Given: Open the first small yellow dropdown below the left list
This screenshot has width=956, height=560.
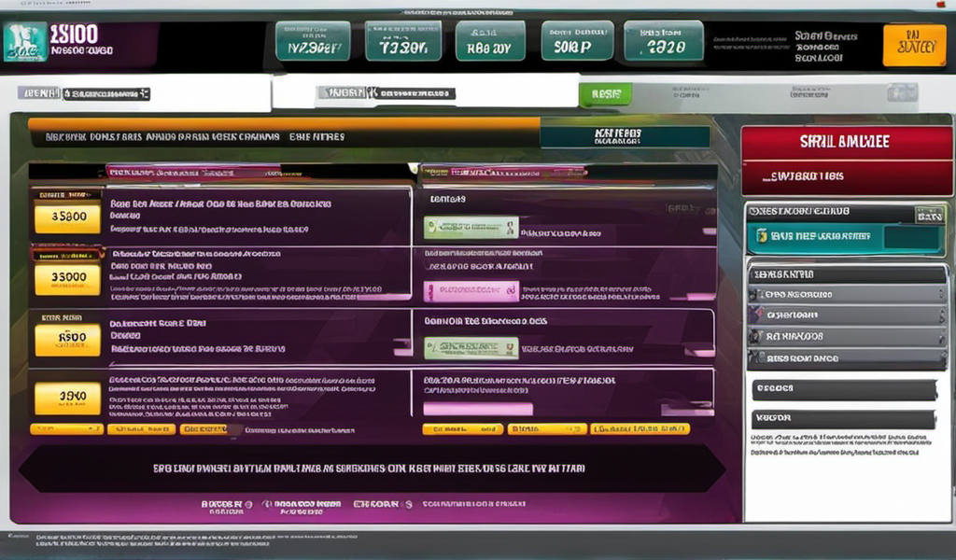Looking at the screenshot, I should click(x=66, y=429).
